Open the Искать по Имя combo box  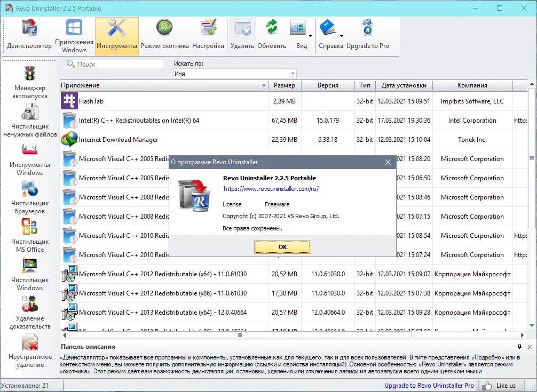point(235,74)
